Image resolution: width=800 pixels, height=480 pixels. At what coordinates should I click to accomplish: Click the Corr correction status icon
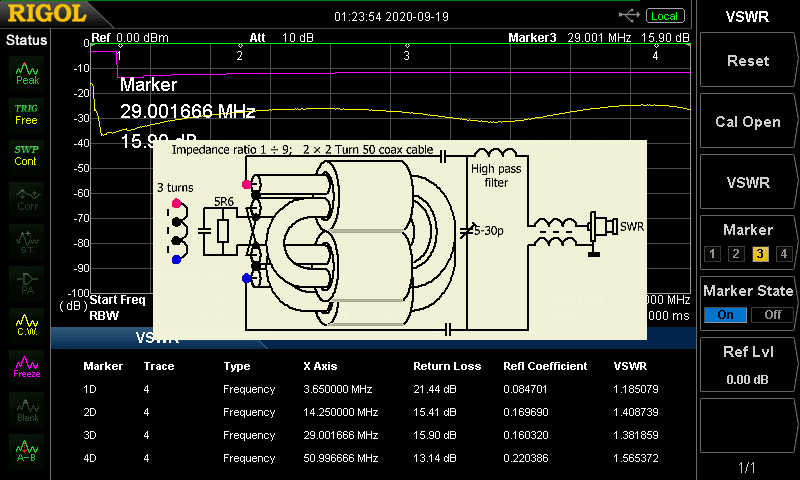coord(27,198)
